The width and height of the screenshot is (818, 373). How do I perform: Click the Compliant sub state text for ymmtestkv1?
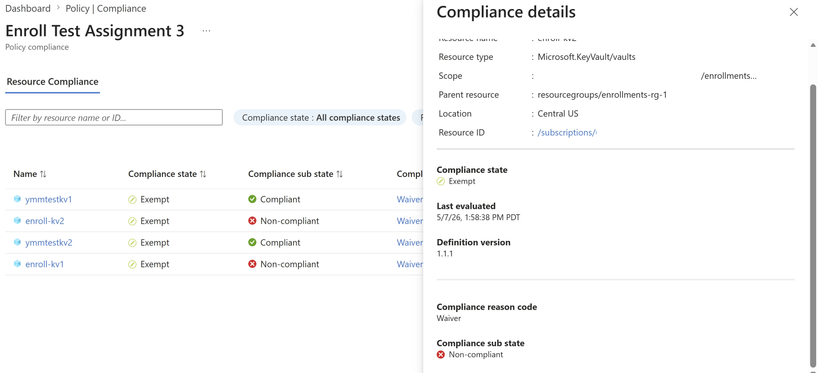(x=280, y=199)
